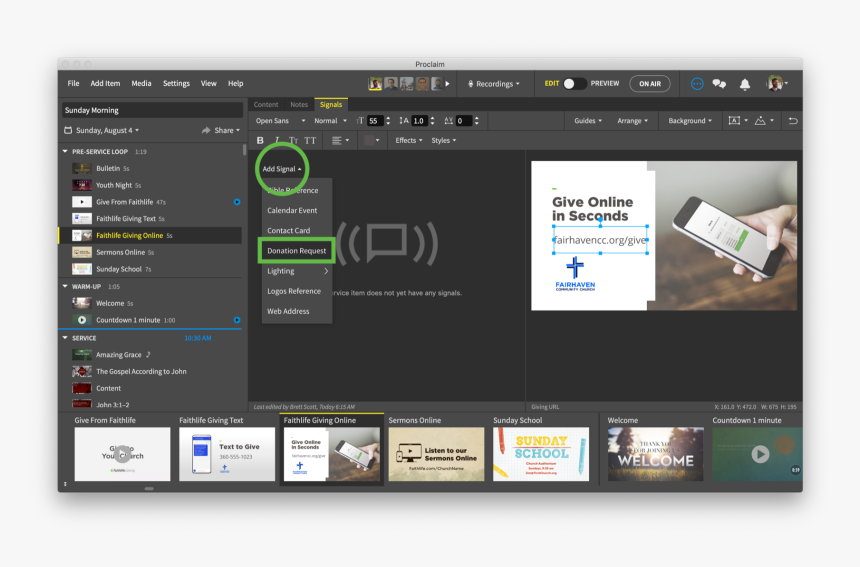Open the Styles dropdown
Image resolution: width=860 pixels, height=567 pixels.
coord(443,140)
